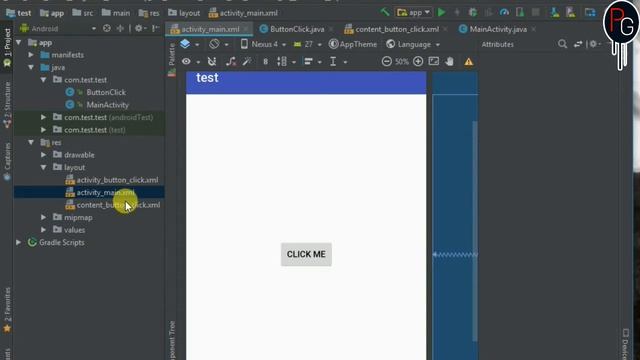Image resolution: width=640 pixels, height=360 pixels.
Task: Open the app run configuration dropdown
Action: (413, 13)
